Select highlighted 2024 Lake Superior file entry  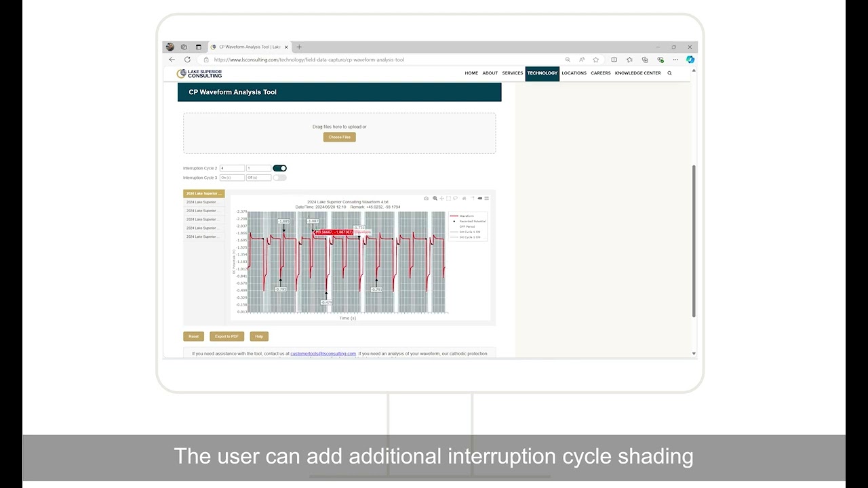tap(203, 194)
